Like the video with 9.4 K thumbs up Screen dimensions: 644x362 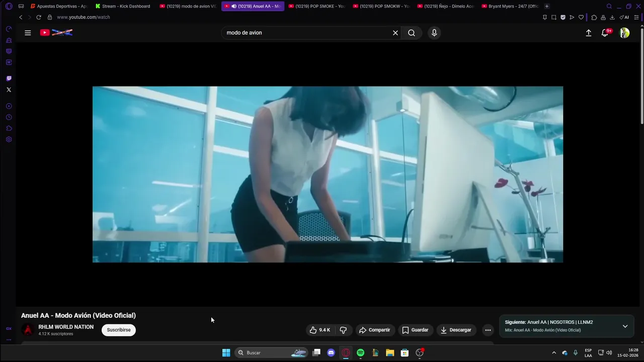pos(320,330)
